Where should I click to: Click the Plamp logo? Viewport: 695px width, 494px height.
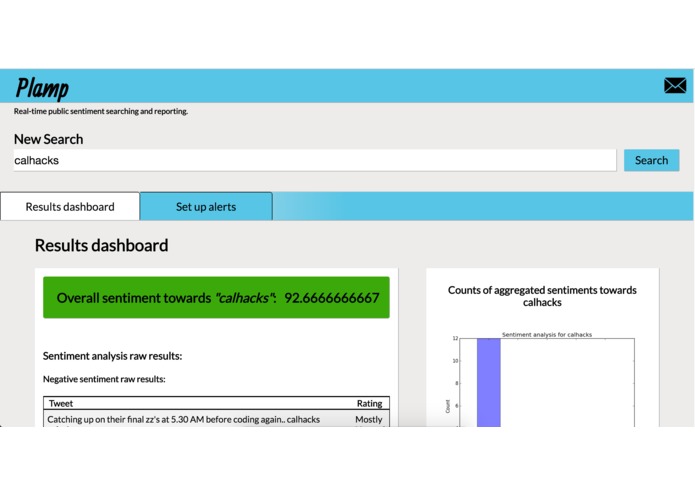click(x=42, y=88)
